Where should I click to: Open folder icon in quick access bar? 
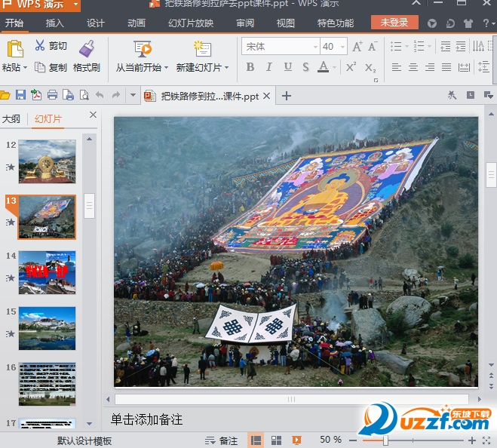[5, 95]
